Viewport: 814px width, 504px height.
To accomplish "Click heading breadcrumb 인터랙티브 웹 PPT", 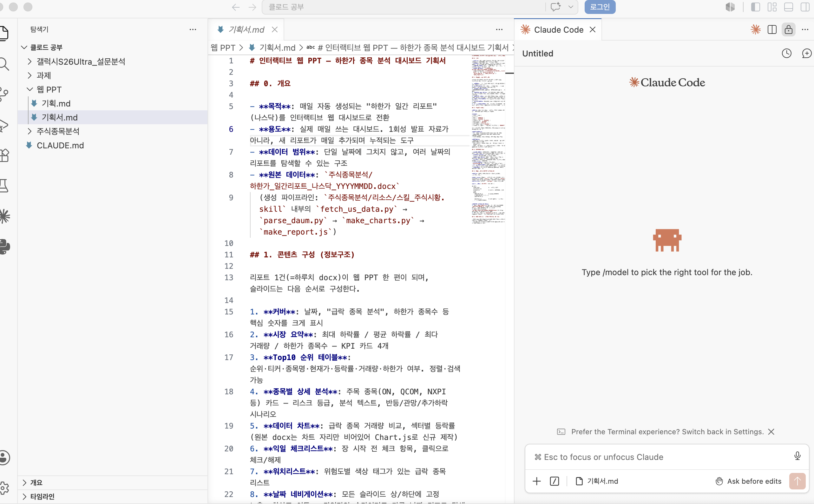I will tap(408, 48).
